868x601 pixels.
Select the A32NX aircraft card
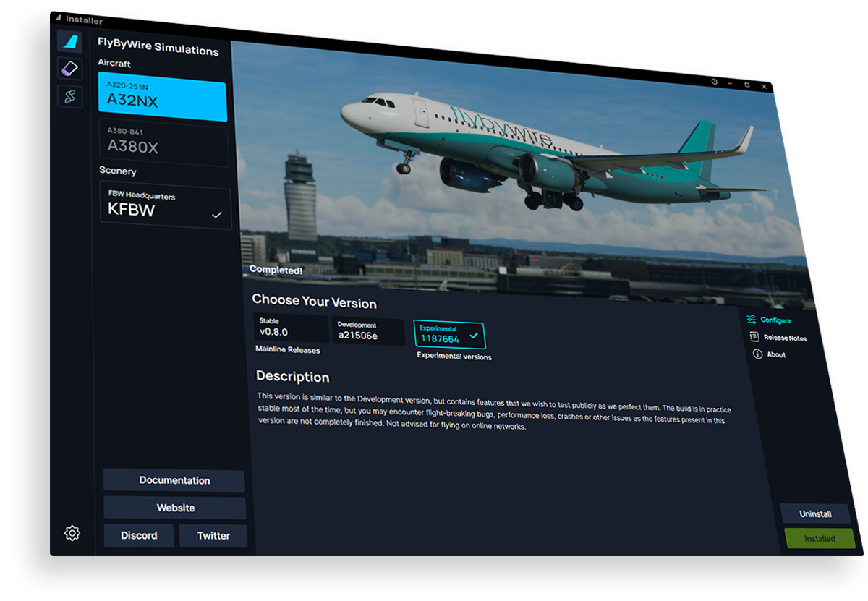click(x=162, y=101)
